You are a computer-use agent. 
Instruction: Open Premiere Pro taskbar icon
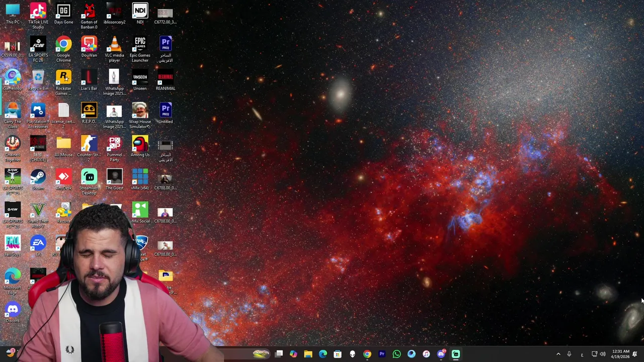(382, 354)
